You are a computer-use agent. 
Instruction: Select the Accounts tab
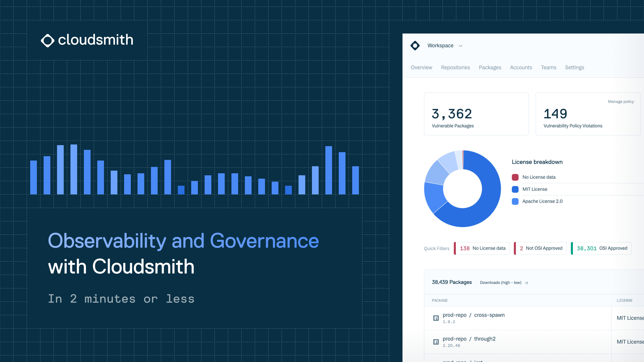coord(521,67)
